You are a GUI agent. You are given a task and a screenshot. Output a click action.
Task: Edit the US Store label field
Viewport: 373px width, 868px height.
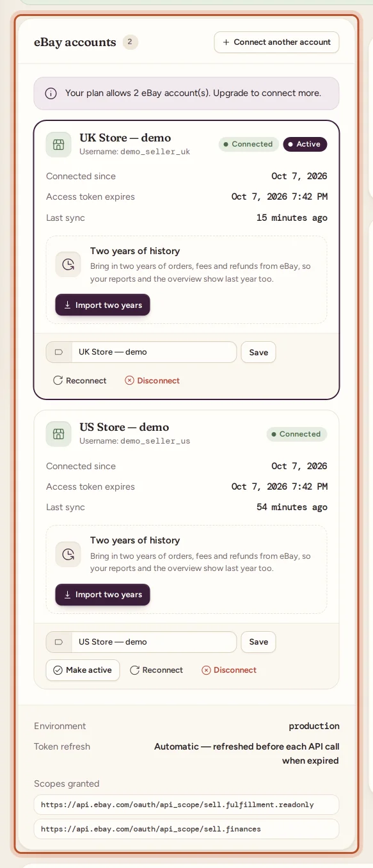154,642
